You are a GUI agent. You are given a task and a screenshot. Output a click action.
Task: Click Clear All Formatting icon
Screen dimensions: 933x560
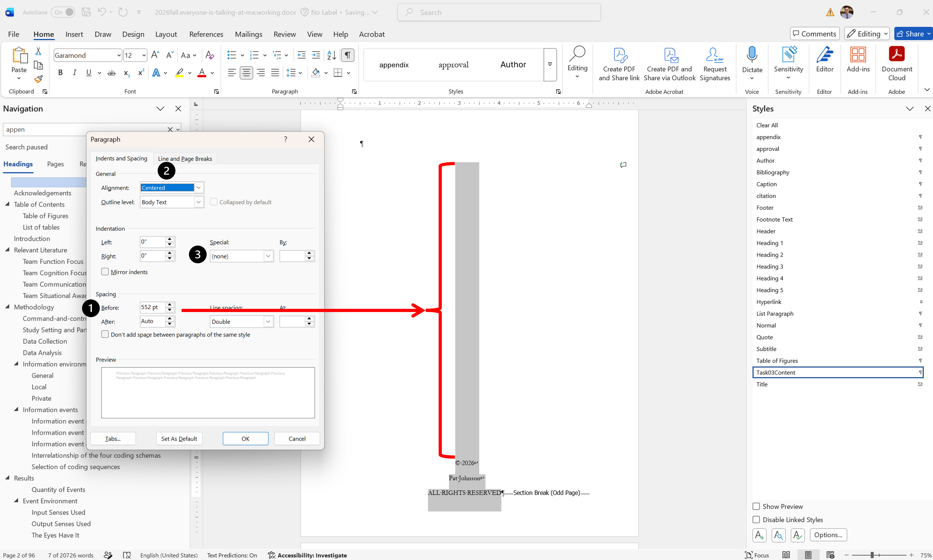pos(209,55)
